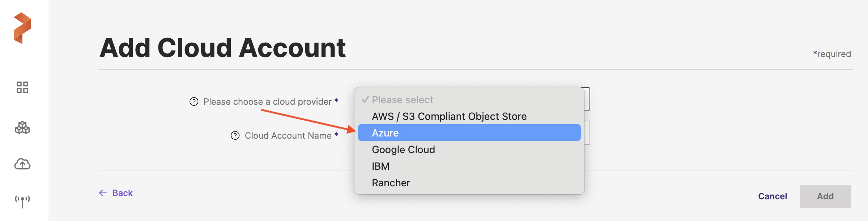Choose AWS / S3 Compliant Object Store
Image resolution: width=868 pixels, height=221 pixels.
pyautogui.click(x=449, y=116)
